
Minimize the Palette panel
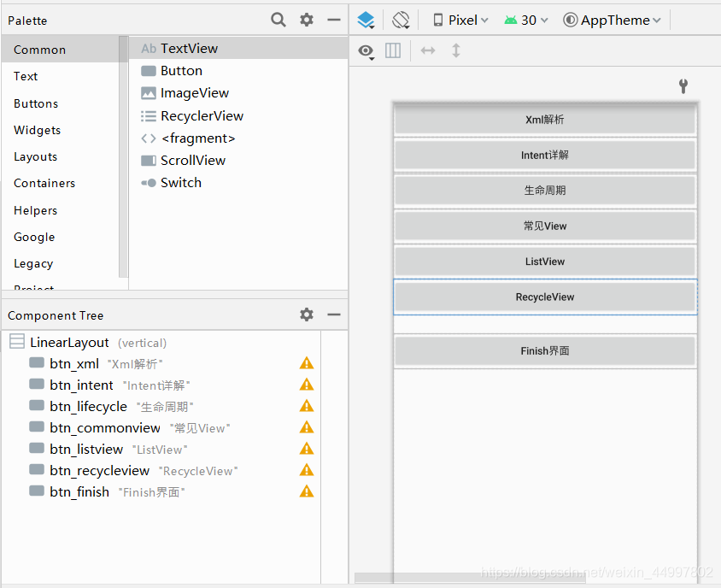coord(334,20)
